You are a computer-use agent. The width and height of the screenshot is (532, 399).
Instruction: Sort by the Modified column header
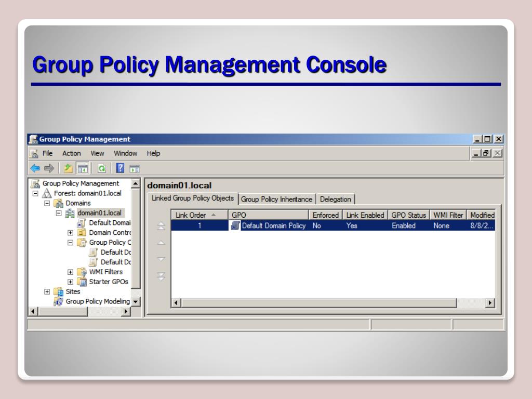(482, 215)
